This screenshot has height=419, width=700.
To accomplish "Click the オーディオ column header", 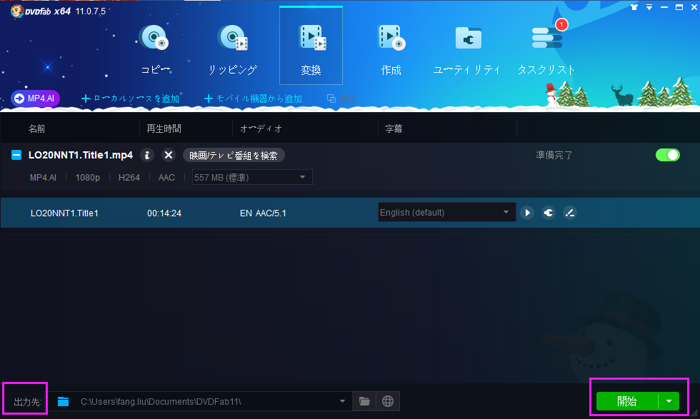I will (x=262, y=129).
